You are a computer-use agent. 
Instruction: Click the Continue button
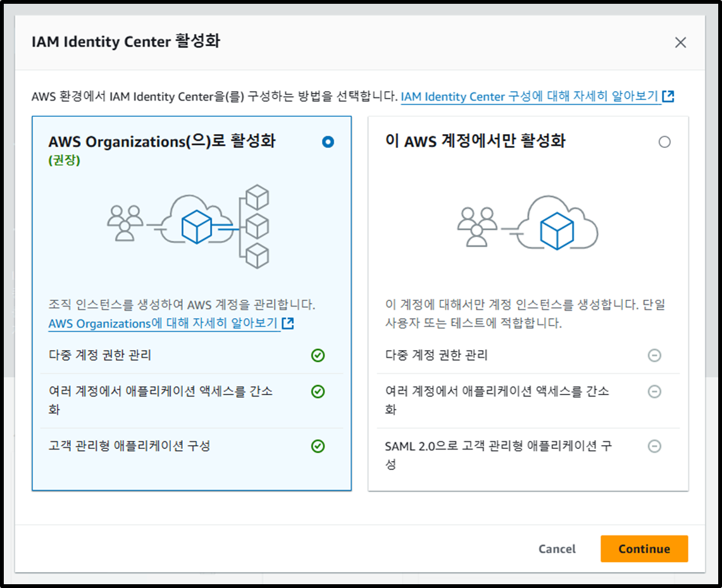click(644, 548)
